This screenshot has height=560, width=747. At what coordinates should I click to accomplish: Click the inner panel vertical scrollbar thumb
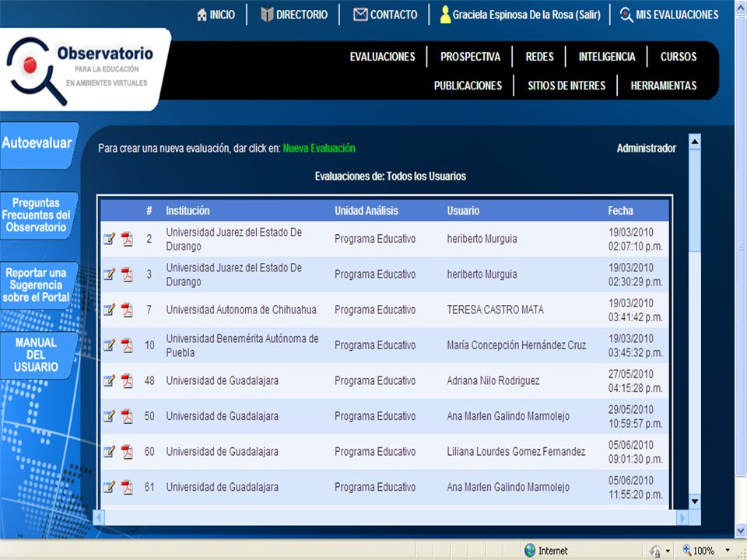coord(695,201)
